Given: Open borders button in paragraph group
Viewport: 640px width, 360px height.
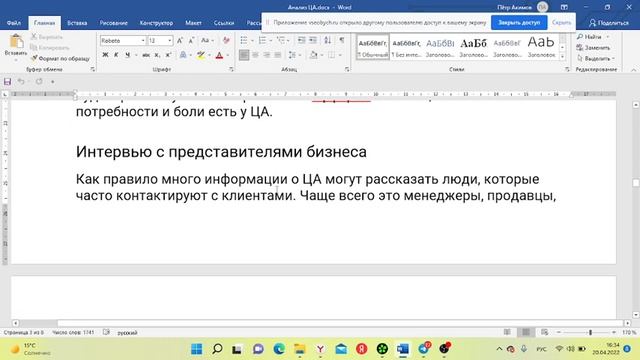Looking at the screenshot, I should click(331, 55).
